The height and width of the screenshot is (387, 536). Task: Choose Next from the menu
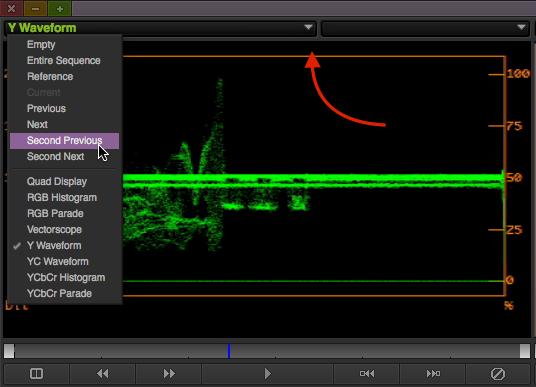point(37,124)
